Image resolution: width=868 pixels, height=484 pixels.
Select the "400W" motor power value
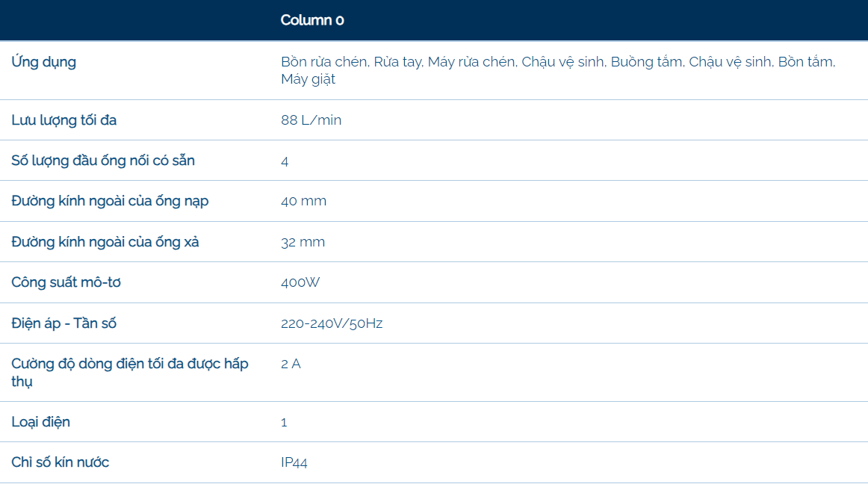click(x=300, y=282)
